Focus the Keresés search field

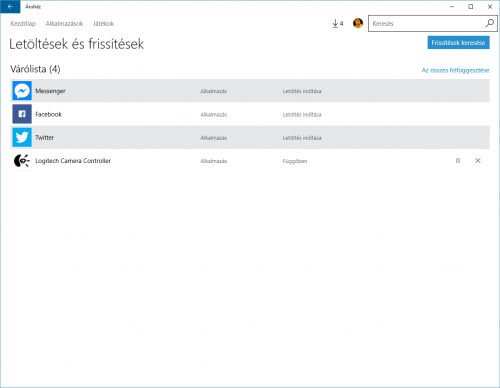[x=427, y=24]
